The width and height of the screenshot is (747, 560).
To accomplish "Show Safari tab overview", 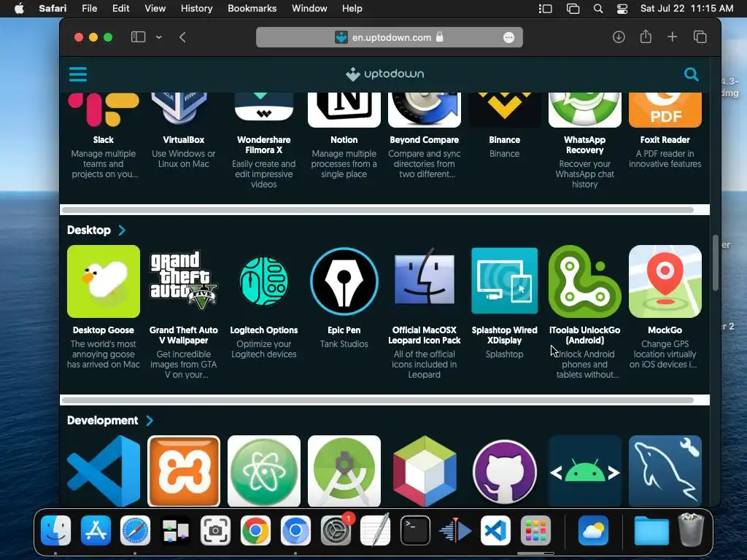I will click(x=700, y=36).
